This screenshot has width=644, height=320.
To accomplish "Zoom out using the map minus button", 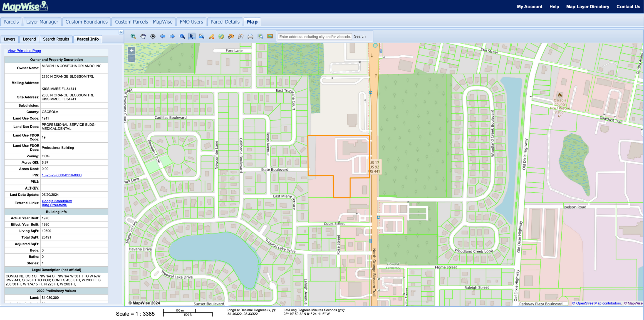I will 131,58.
